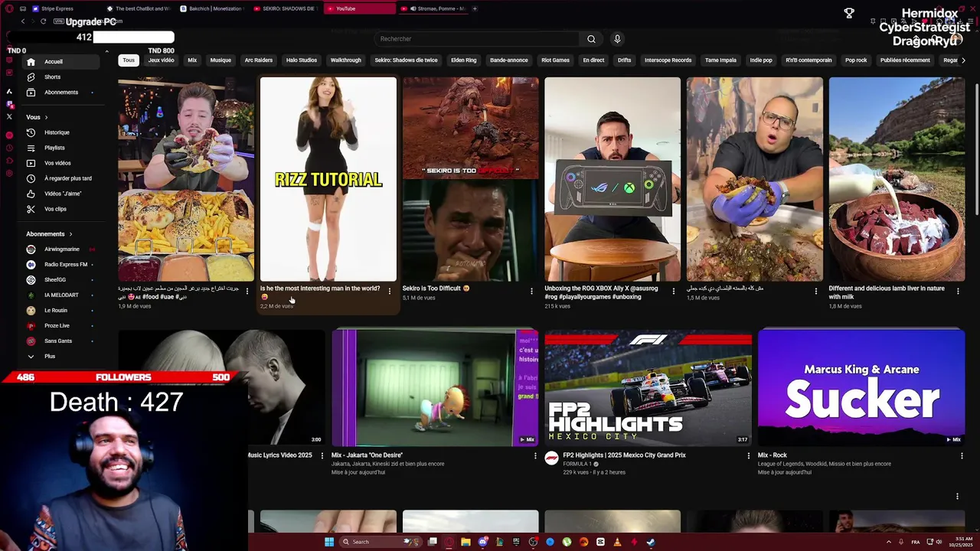Open options menu for FP2 Highlights video
This screenshot has height=551, width=980.
point(749,456)
